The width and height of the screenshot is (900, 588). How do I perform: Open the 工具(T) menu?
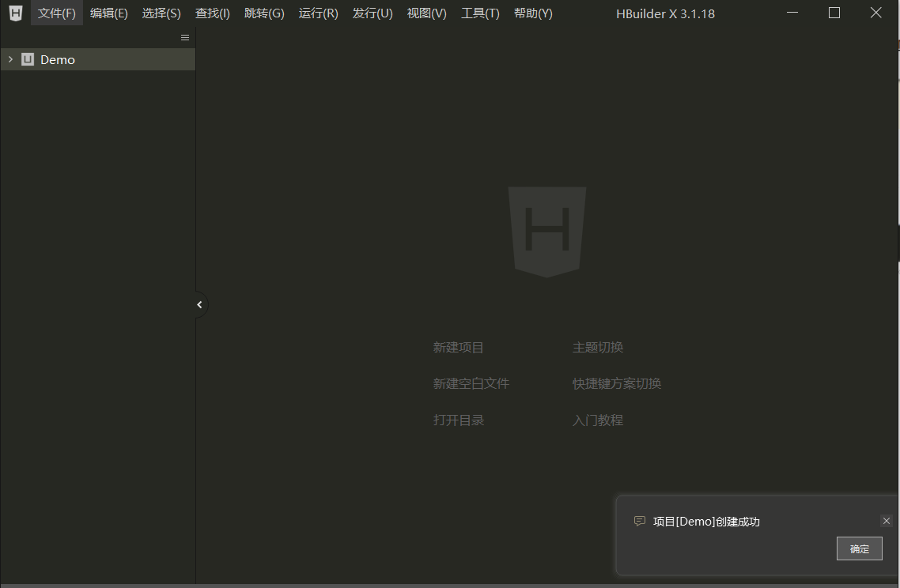(x=479, y=13)
